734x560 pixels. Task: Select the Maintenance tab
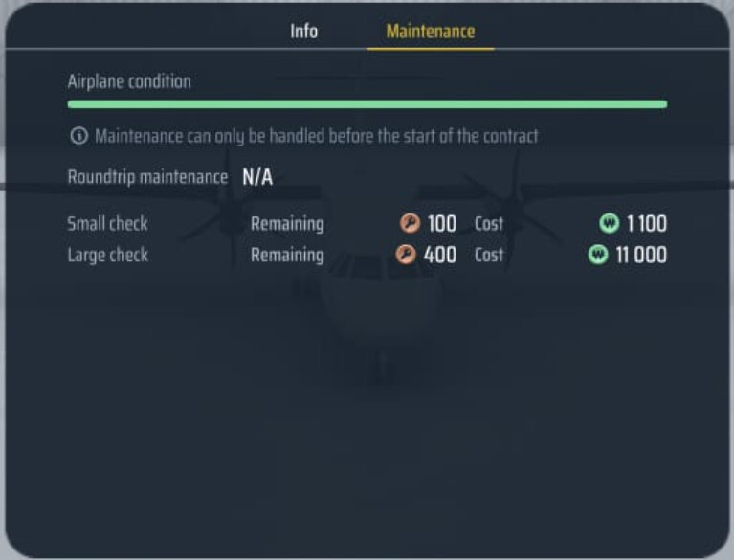[x=431, y=32]
